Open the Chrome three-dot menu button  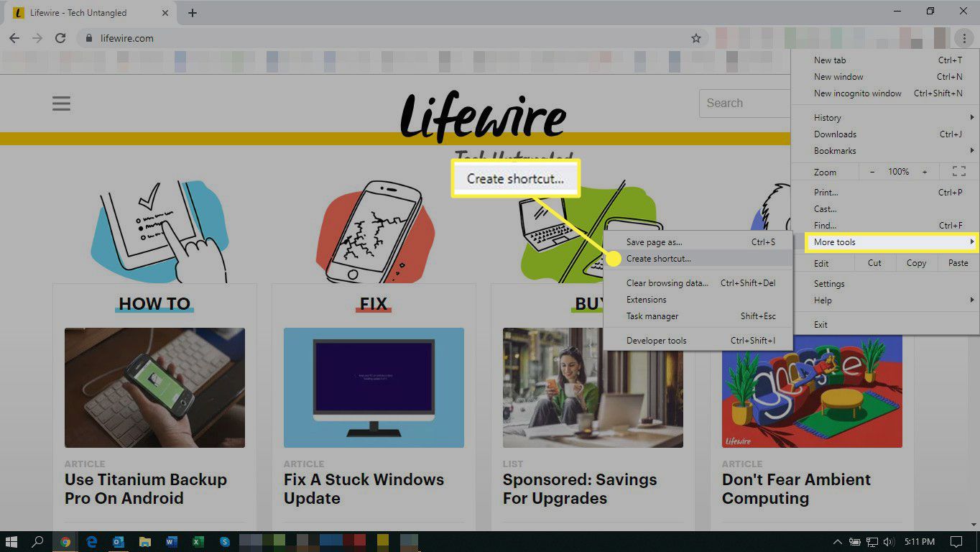963,38
